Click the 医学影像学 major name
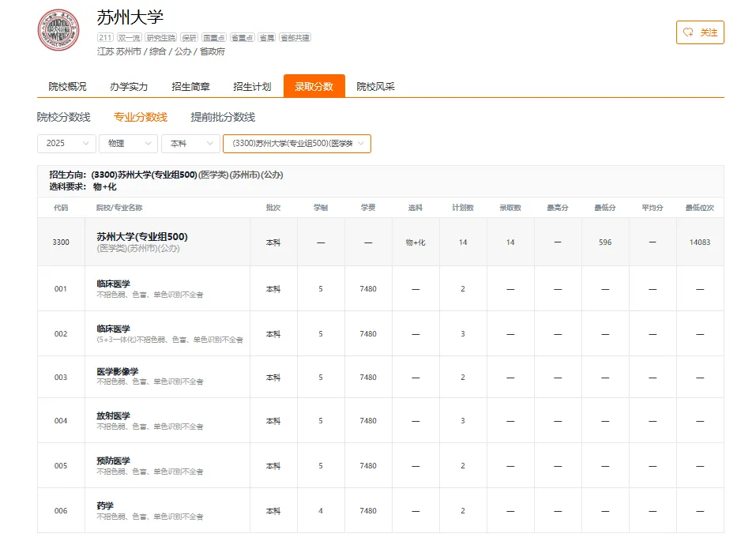Image resolution: width=756 pixels, height=545 pixels. (x=118, y=371)
